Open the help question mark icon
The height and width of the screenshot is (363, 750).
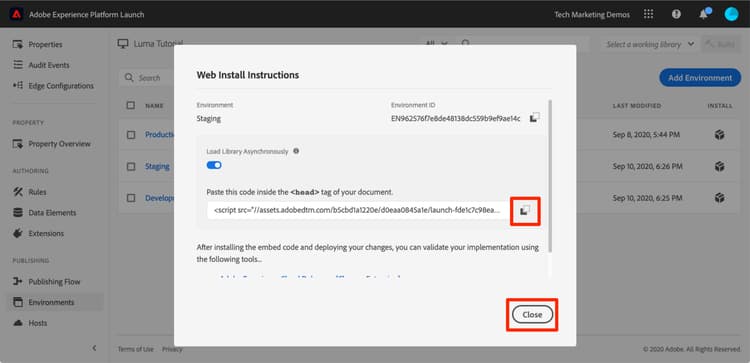676,14
